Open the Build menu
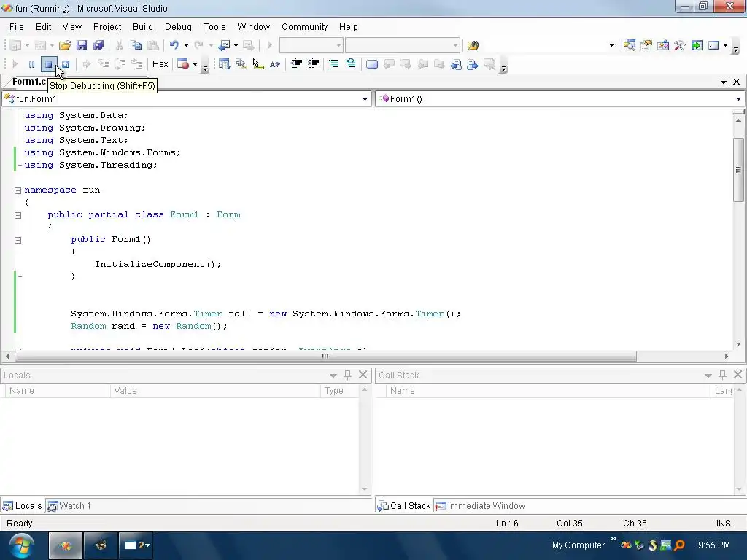Viewport: 747px width, 560px height. tap(143, 27)
